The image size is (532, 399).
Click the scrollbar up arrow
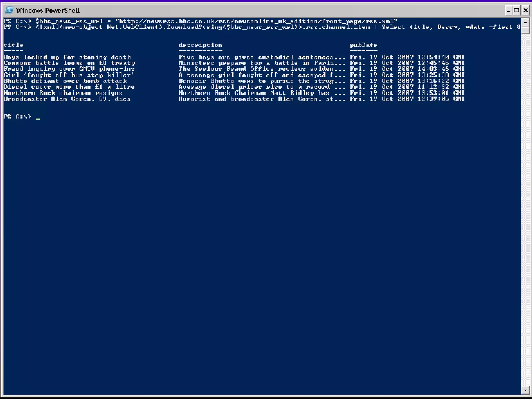click(x=525, y=22)
